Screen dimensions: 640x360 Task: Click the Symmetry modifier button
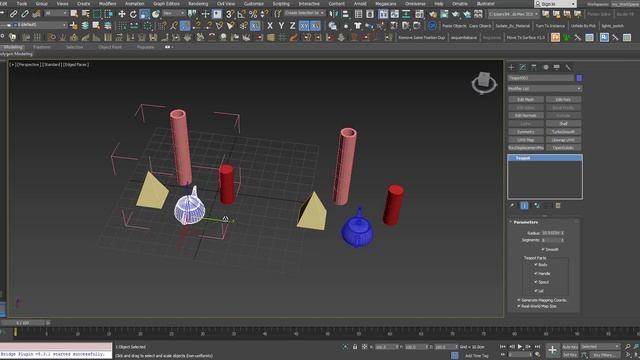click(526, 132)
